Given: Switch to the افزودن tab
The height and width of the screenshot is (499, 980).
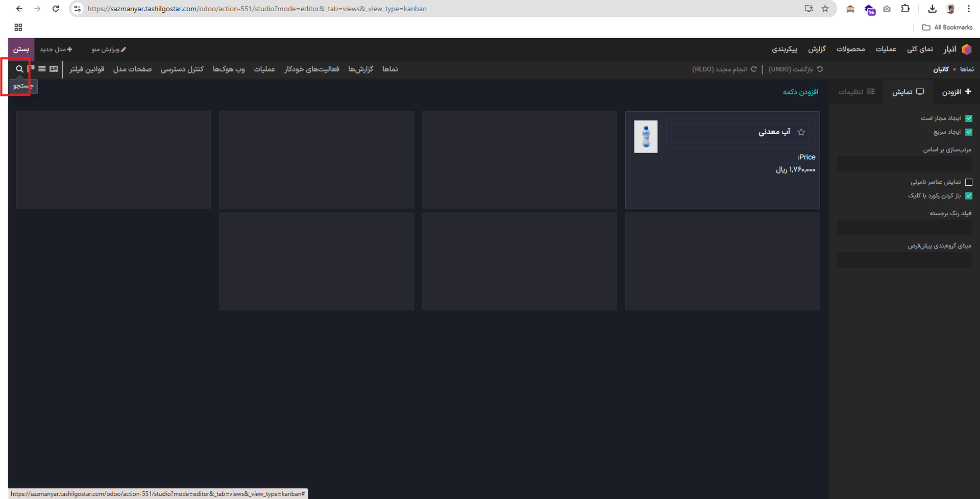Looking at the screenshot, I should coord(956,92).
